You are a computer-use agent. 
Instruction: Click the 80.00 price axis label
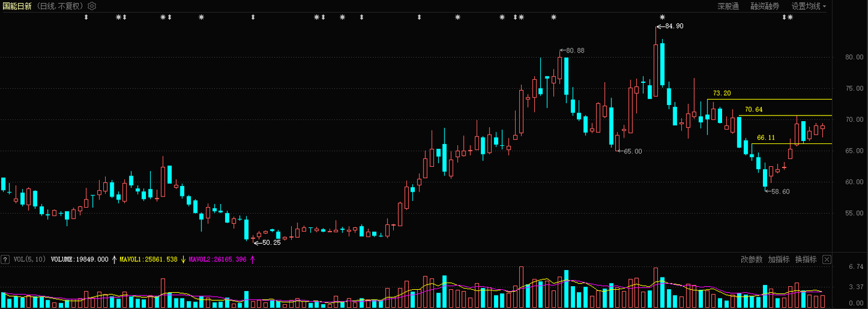pyautogui.click(x=854, y=57)
